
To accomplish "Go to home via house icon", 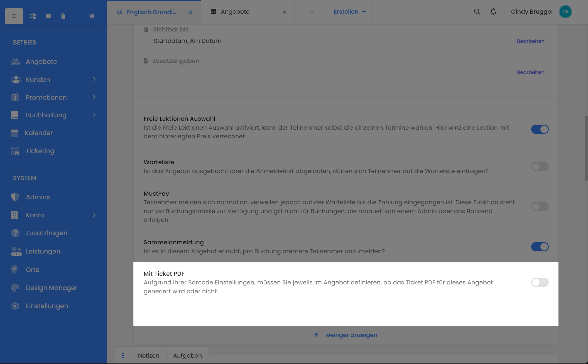I will pyautogui.click(x=92, y=16).
